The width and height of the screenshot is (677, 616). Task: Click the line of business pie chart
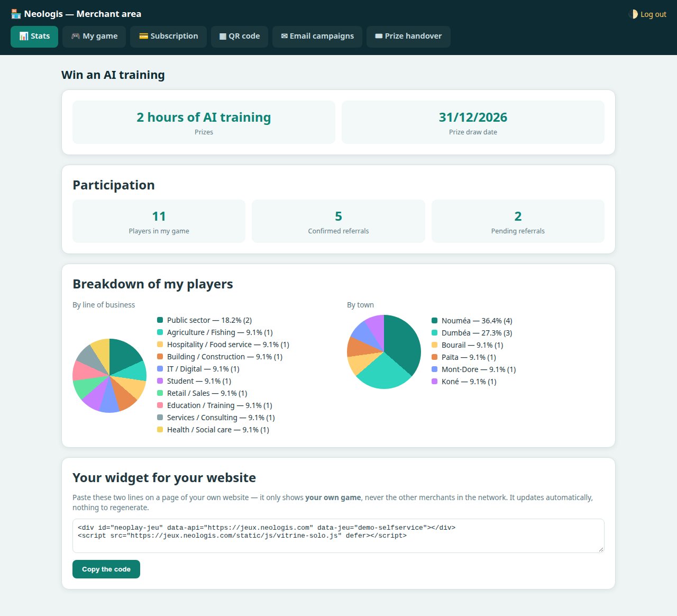(x=109, y=376)
